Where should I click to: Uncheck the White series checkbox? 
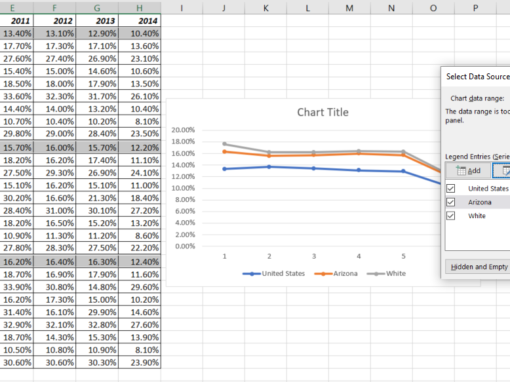[451, 216]
